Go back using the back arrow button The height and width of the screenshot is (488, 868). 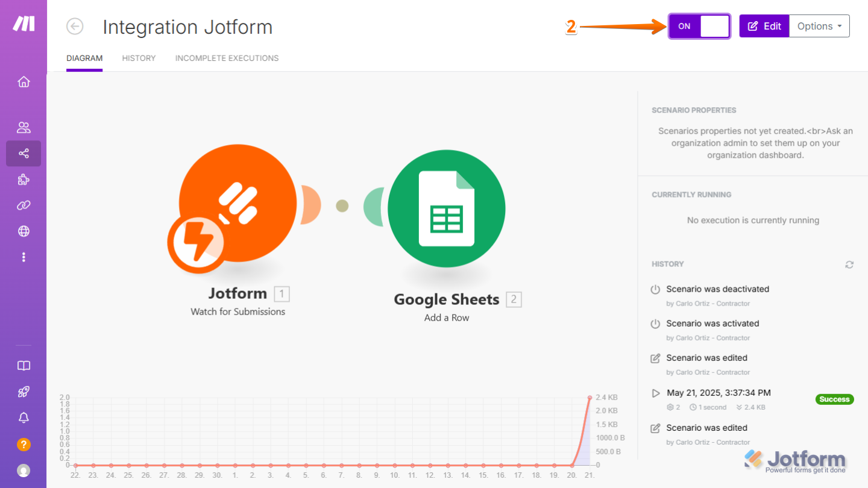tap(75, 27)
